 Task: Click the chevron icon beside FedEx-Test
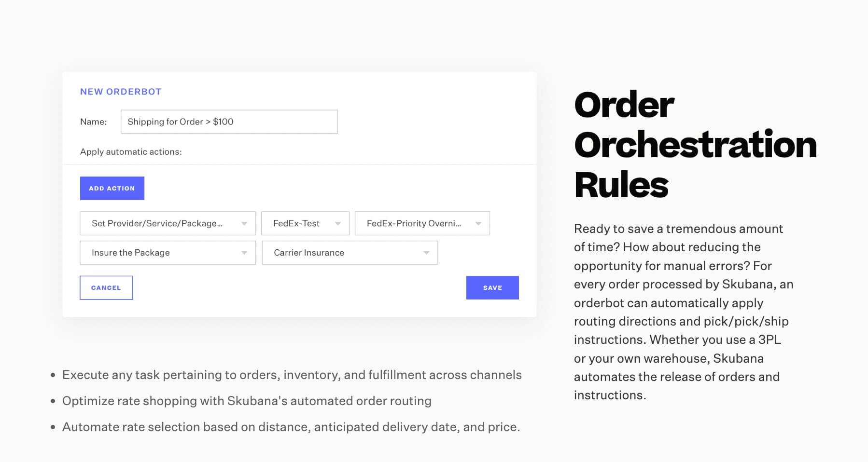pyautogui.click(x=337, y=223)
